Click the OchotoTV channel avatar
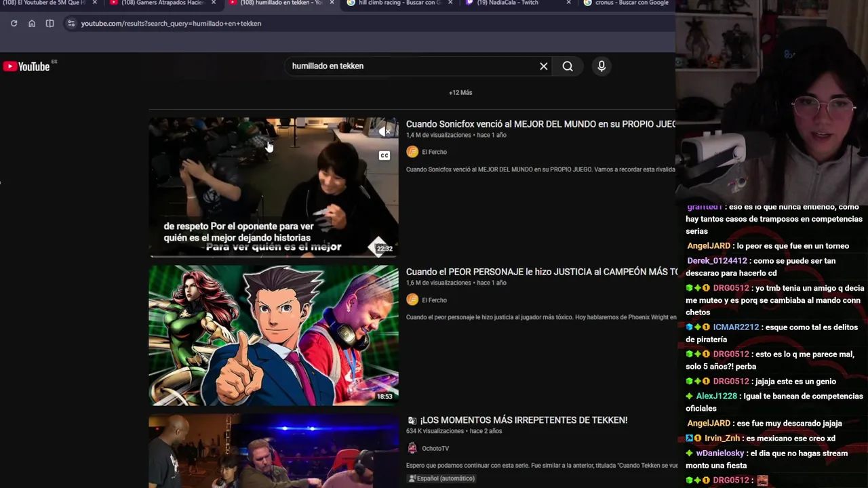 point(412,448)
